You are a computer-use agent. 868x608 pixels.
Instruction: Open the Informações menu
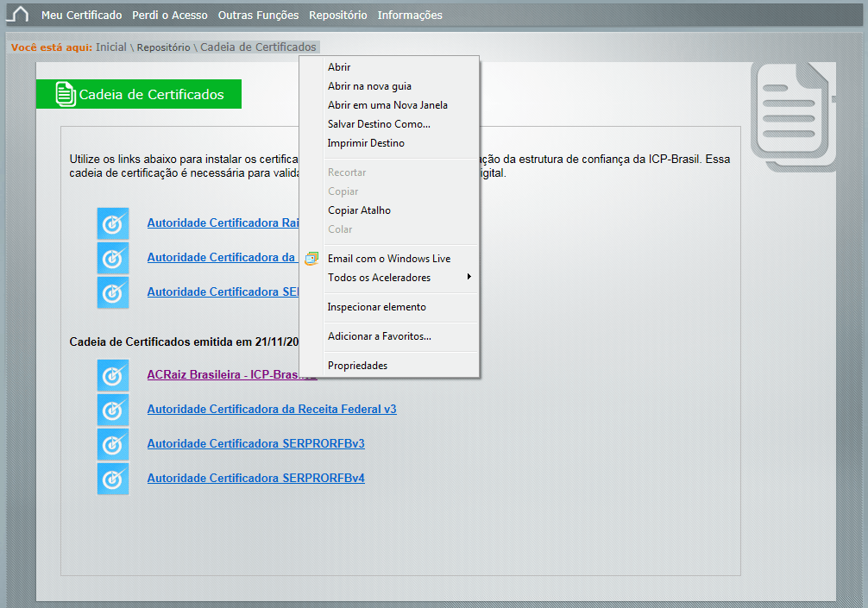[410, 16]
